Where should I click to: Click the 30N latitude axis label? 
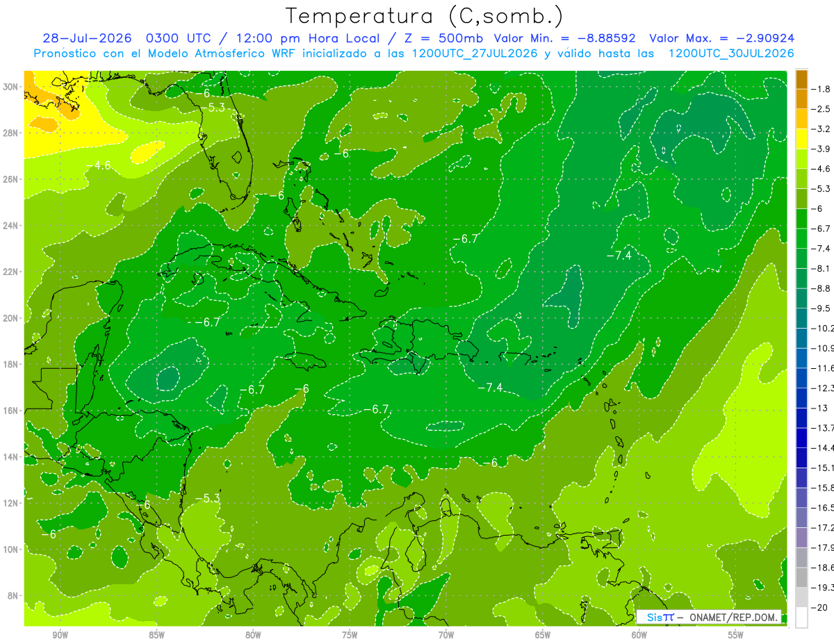[x=12, y=87]
